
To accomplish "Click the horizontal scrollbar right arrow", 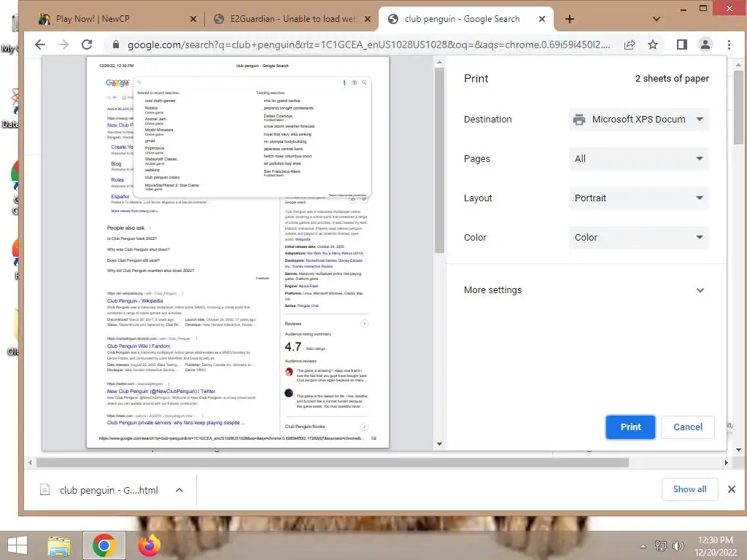I will tap(726, 462).
